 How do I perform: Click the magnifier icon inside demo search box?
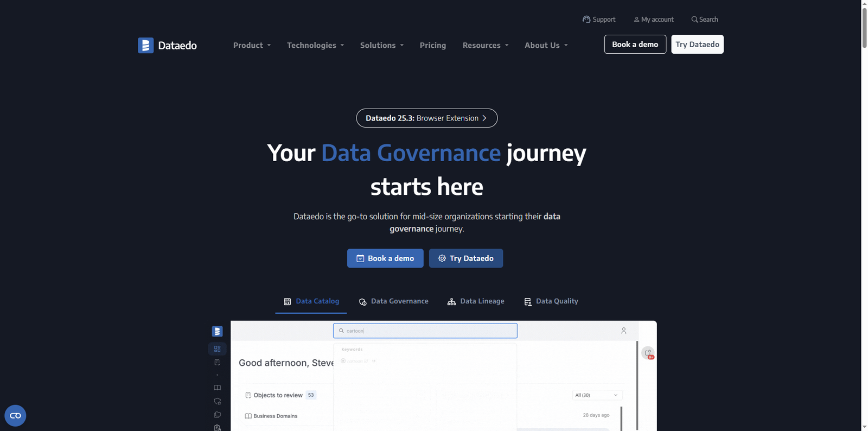click(x=341, y=331)
